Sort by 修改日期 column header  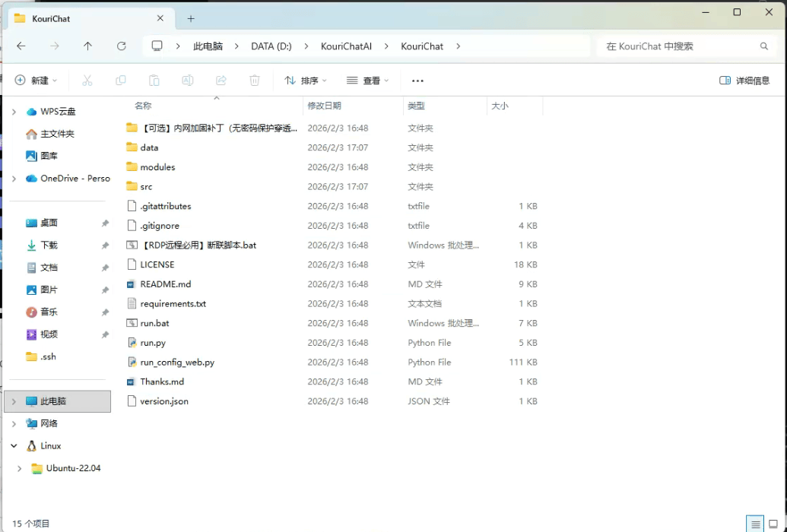point(324,106)
